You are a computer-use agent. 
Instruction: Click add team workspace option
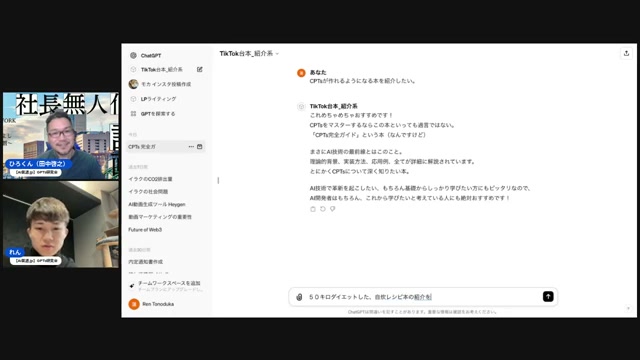(x=165, y=286)
